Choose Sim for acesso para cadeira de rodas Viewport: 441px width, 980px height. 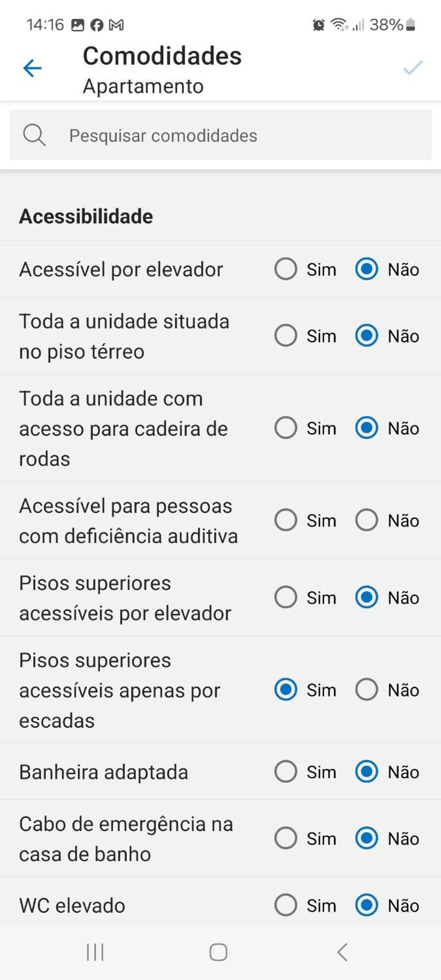point(286,428)
